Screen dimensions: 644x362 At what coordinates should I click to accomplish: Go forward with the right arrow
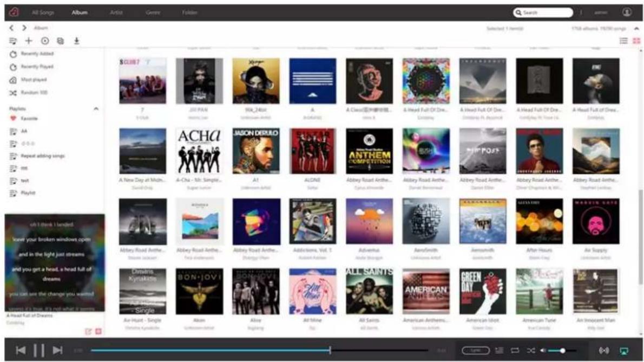point(24,28)
